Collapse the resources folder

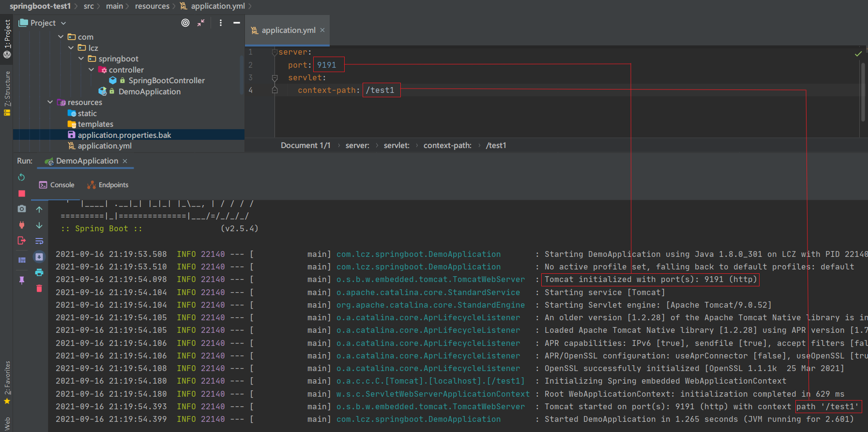coord(50,102)
